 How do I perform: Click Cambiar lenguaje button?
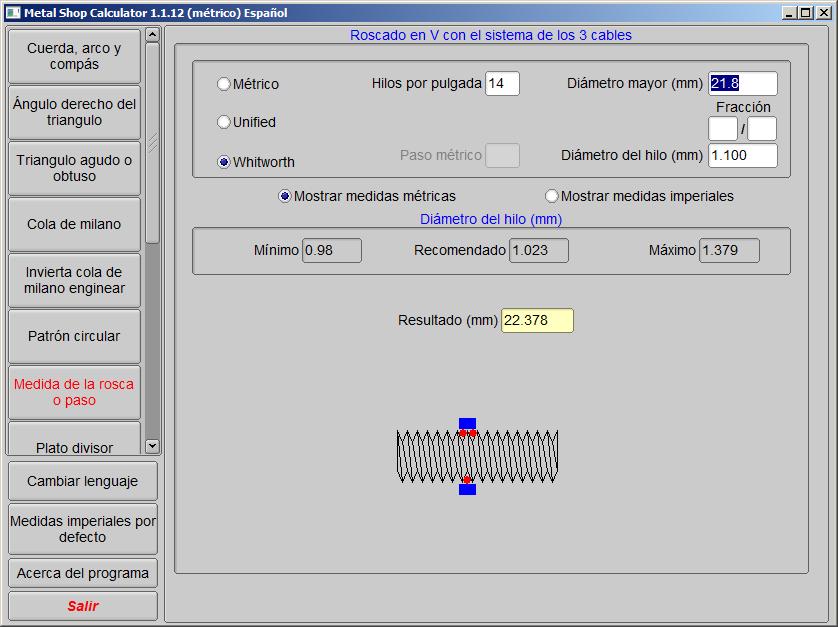coord(83,481)
